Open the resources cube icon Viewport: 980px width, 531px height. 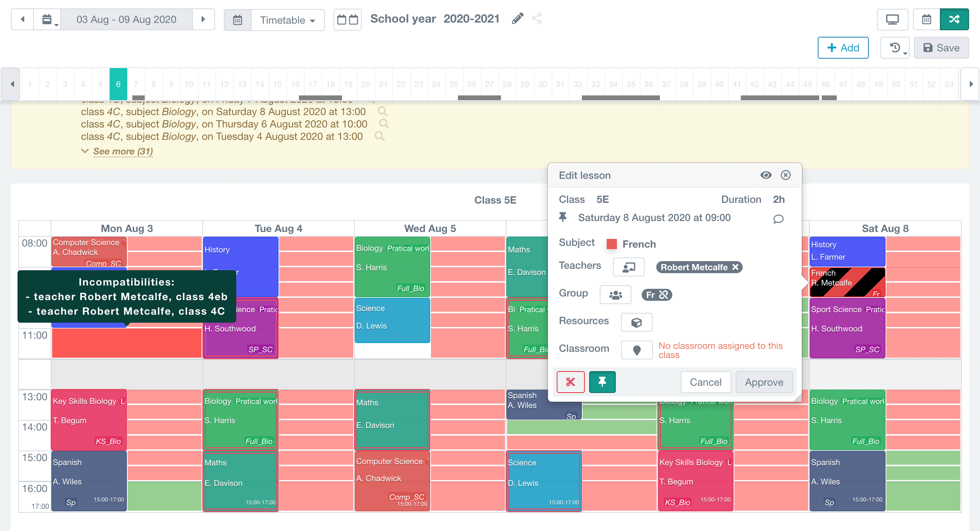point(636,322)
